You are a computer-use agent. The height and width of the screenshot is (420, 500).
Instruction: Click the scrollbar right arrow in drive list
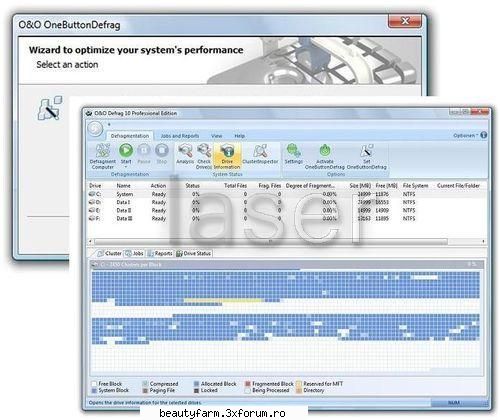pos(483,241)
